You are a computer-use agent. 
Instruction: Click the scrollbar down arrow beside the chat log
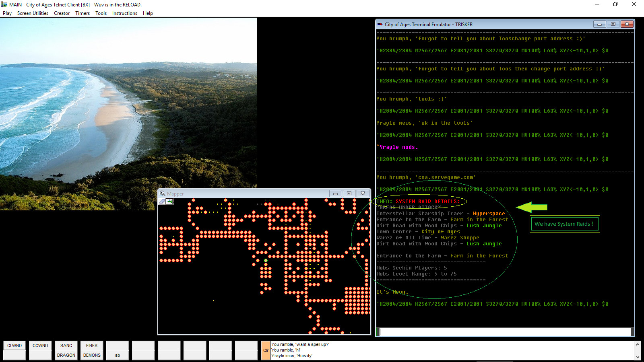pos(637,357)
